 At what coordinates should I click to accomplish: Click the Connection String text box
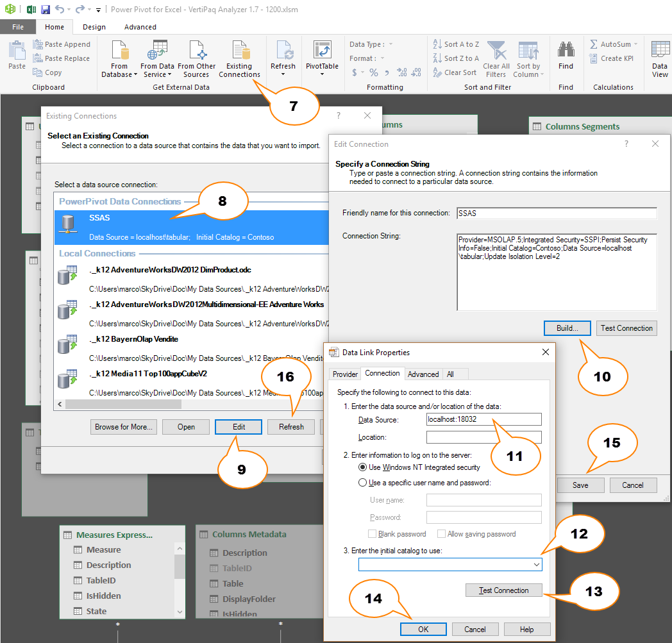[x=557, y=272]
